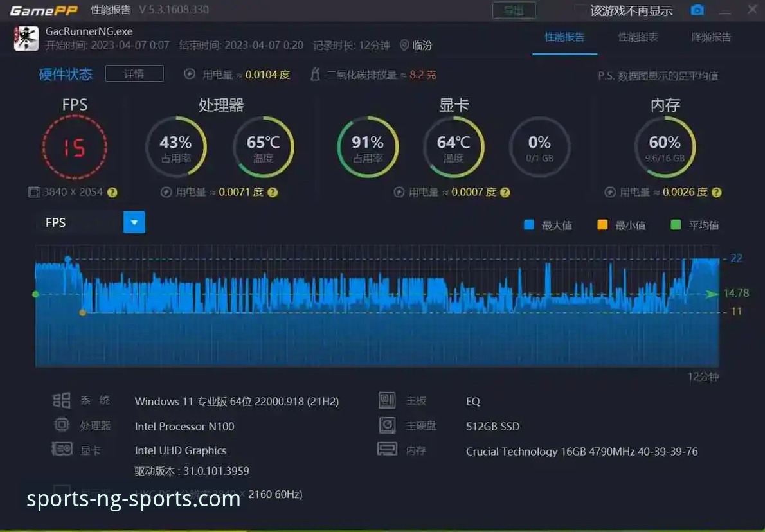Click the carbon dioxide emission icon
This screenshot has height=532, width=765.
coord(315,75)
